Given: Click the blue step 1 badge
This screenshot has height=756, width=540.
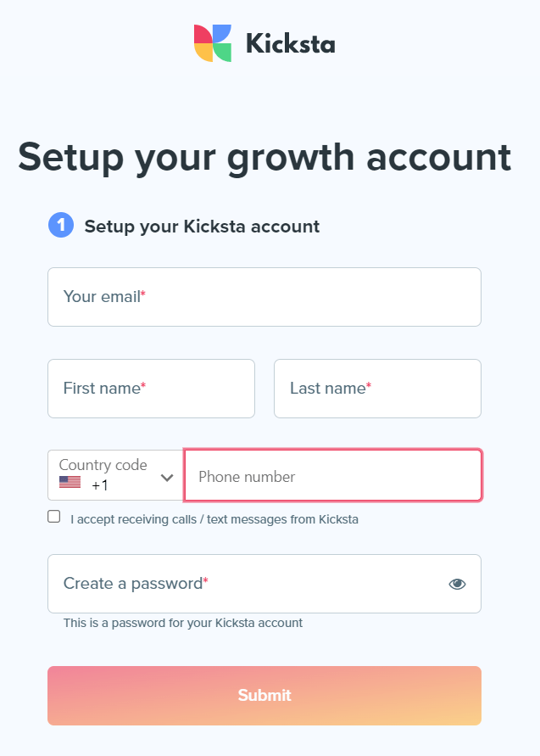Looking at the screenshot, I should (x=61, y=225).
